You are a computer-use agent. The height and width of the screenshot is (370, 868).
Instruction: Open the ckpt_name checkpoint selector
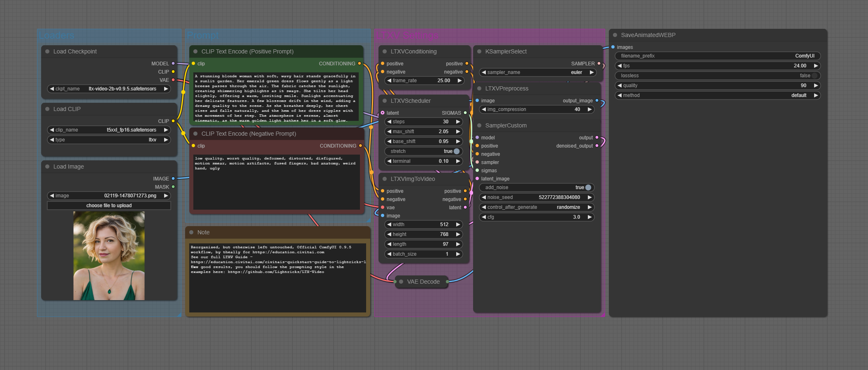click(109, 89)
